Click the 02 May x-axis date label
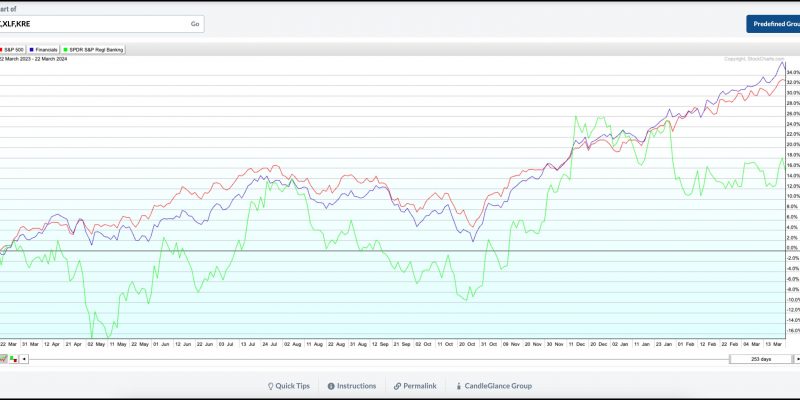Viewport: 800px width, 400px height. 96,344
